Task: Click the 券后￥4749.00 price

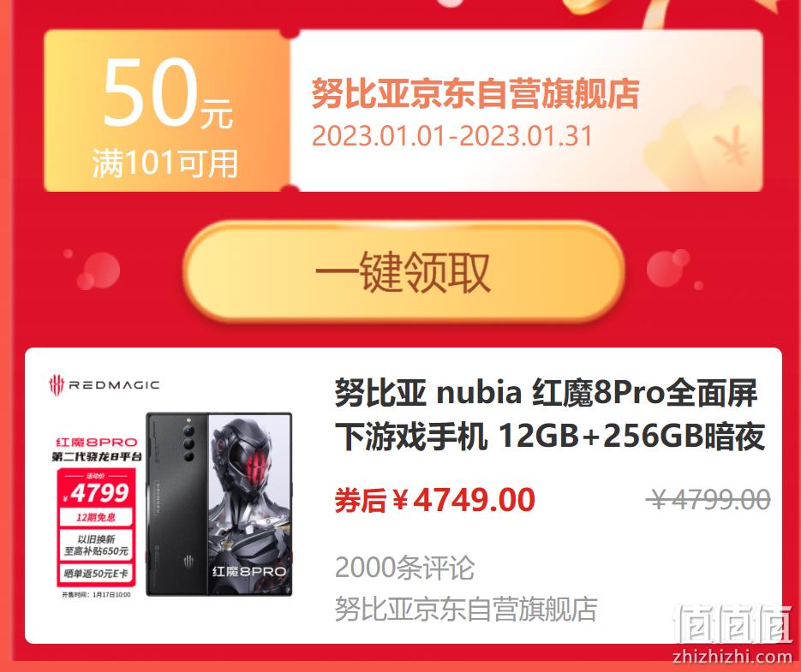Action: coord(434,500)
